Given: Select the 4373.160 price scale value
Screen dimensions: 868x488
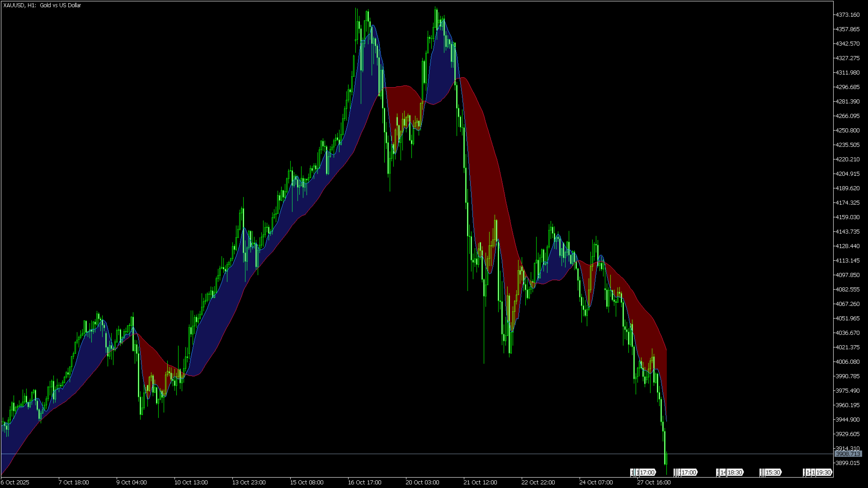Looking at the screenshot, I should pos(847,14).
